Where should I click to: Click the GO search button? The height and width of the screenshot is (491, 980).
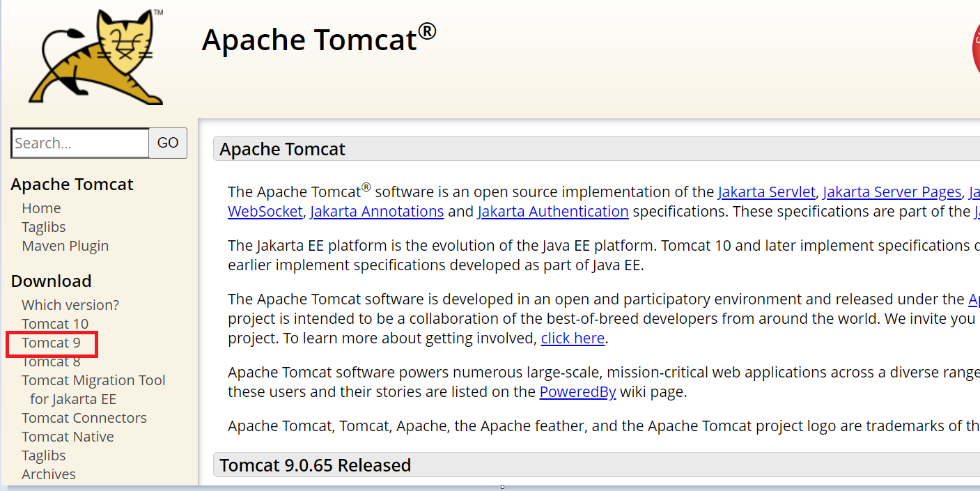click(168, 143)
